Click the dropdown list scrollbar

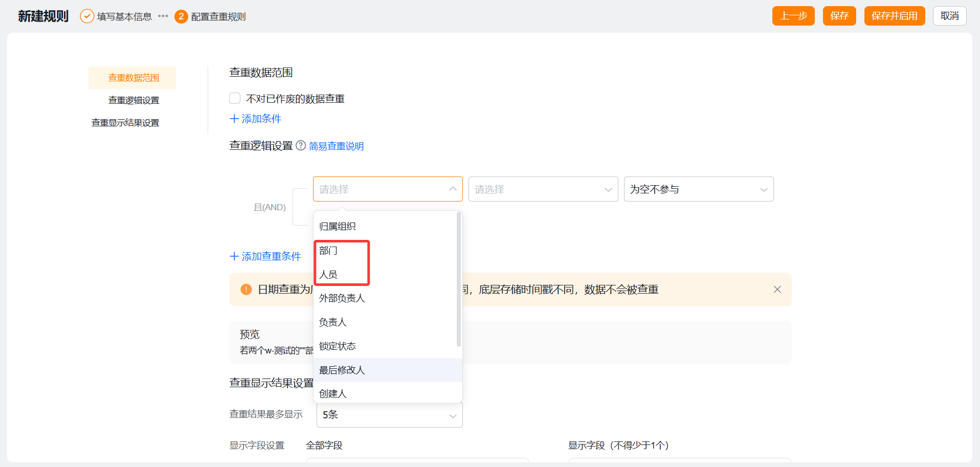pos(458,279)
